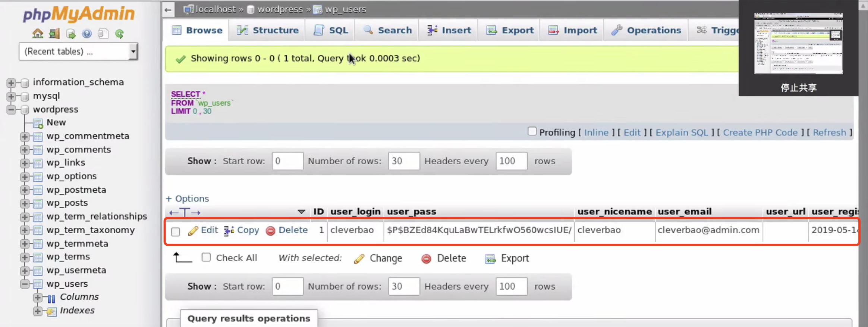Expand the + Options link
Image resolution: width=868 pixels, height=327 pixels.
coord(187,199)
